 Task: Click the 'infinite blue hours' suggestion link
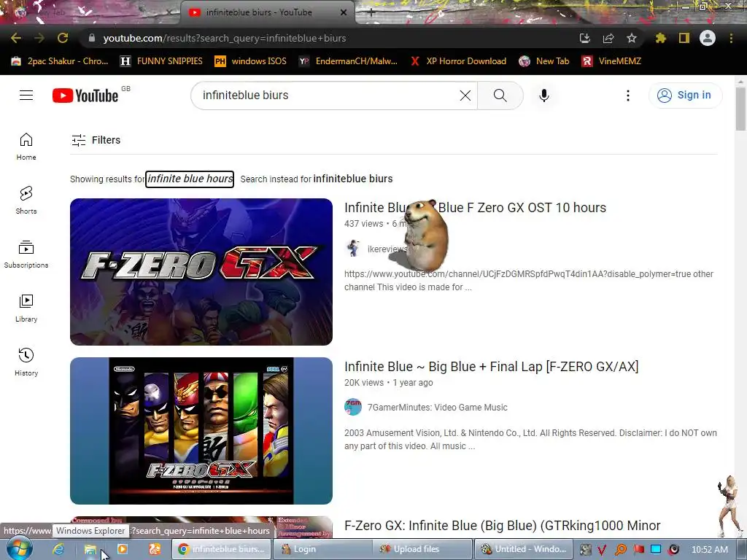pos(190,179)
